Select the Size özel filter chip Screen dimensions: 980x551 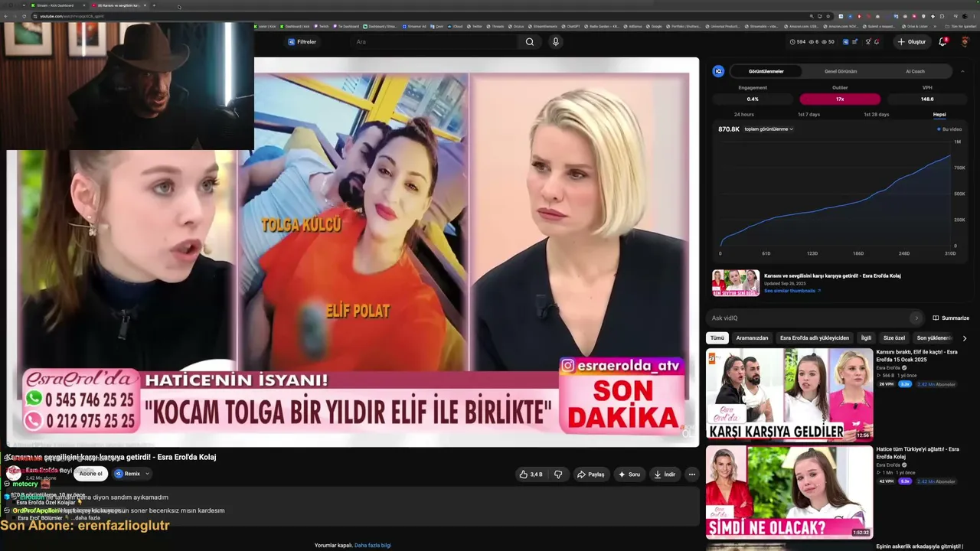tap(894, 337)
